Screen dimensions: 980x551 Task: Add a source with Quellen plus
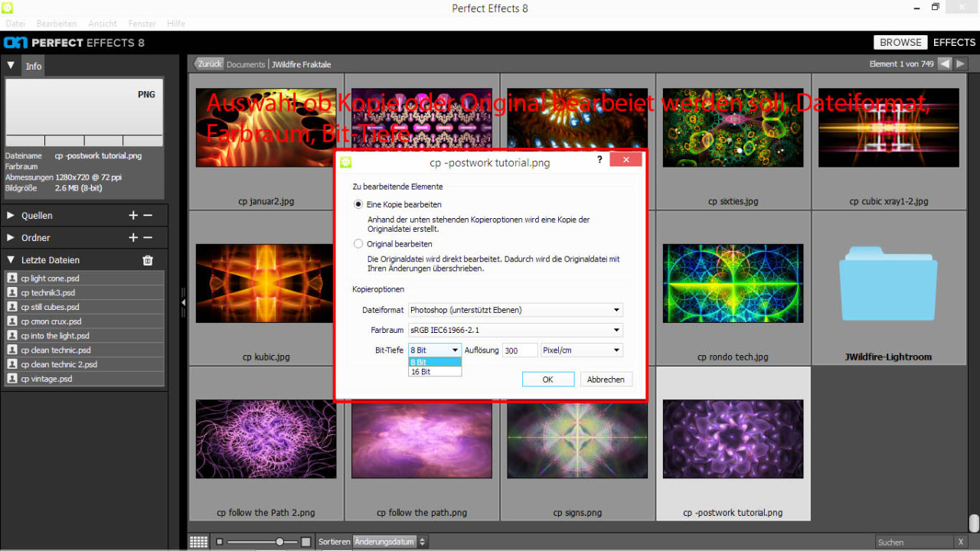click(x=133, y=216)
